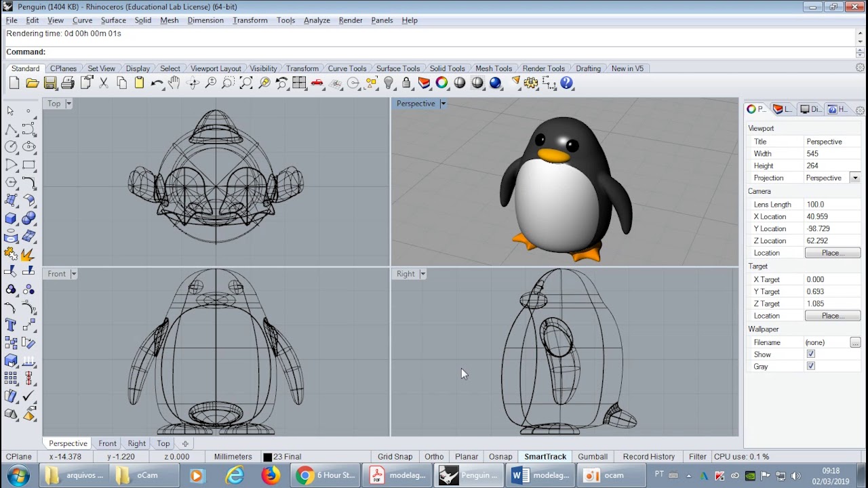Save the model with the floppy disk icon
The image size is (868, 488).
pyautogui.click(x=50, y=83)
